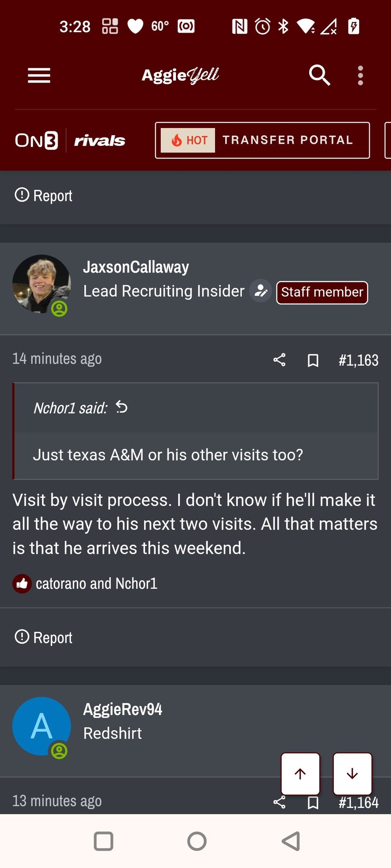Bookmark post #1,163
This screenshot has height=868, width=391.
point(313,360)
